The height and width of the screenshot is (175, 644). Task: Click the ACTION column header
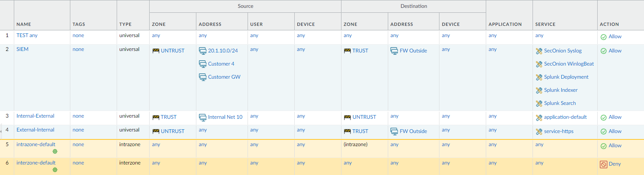click(609, 24)
